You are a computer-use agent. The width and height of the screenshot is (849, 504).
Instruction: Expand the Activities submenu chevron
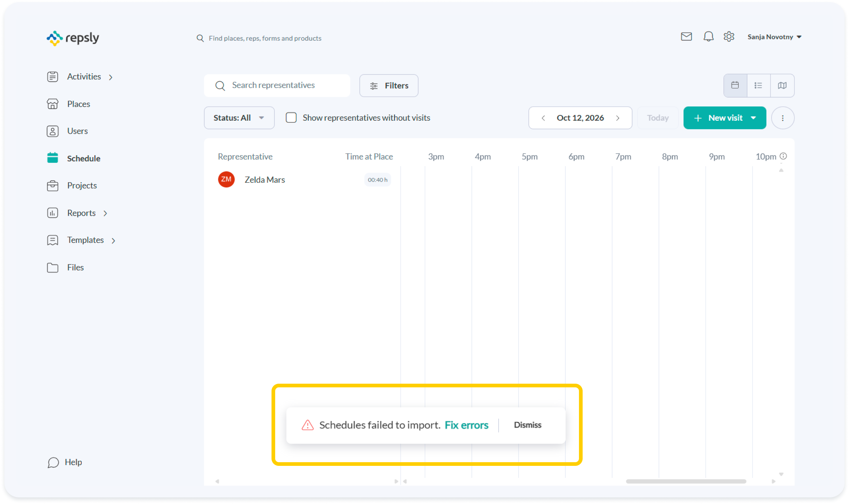pos(110,77)
